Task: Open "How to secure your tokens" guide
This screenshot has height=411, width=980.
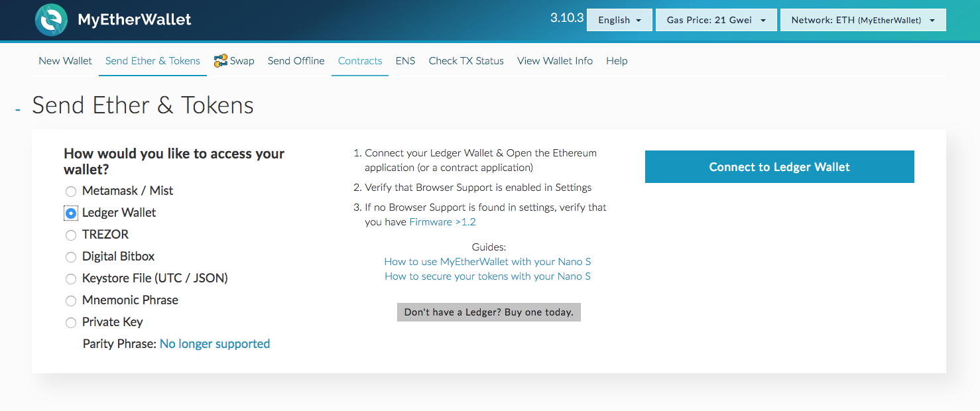Action: pyautogui.click(x=487, y=276)
